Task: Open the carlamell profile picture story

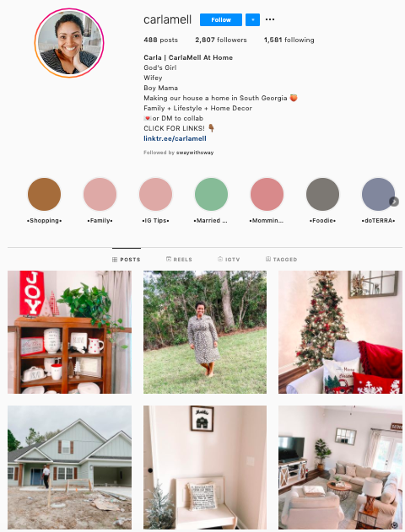Action: 69,43
